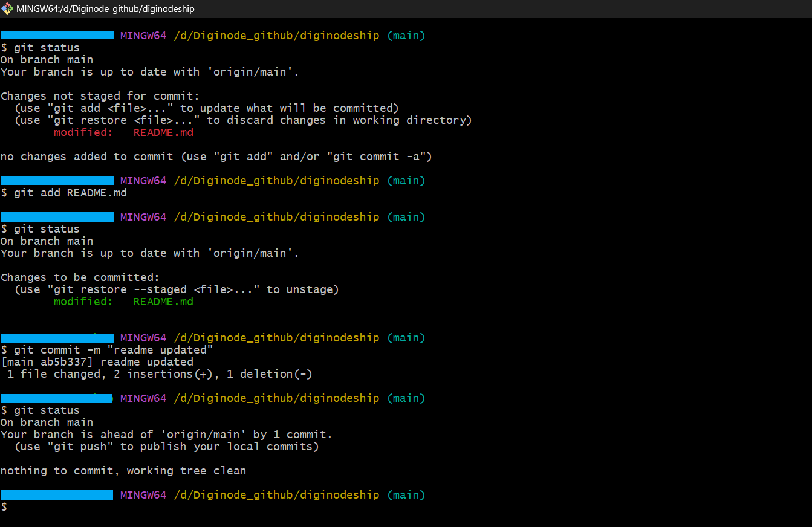The width and height of the screenshot is (812, 527).
Task: Click the red README.md file name
Action: click(x=163, y=132)
